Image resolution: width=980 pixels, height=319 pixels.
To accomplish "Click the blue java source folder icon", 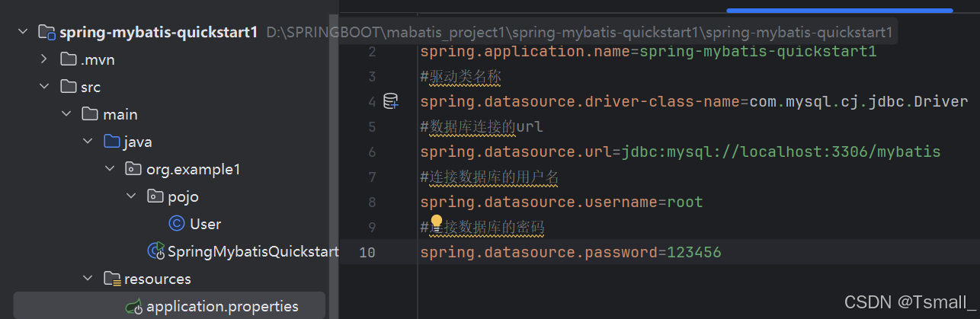I will pyautogui.click(x=111, y=142).
